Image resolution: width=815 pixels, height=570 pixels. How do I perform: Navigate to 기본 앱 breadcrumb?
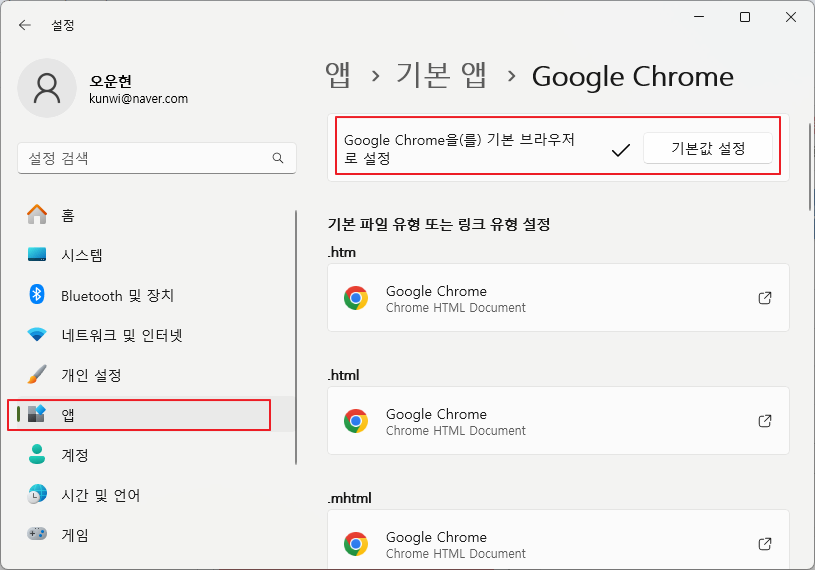click(x=441, y=76)
